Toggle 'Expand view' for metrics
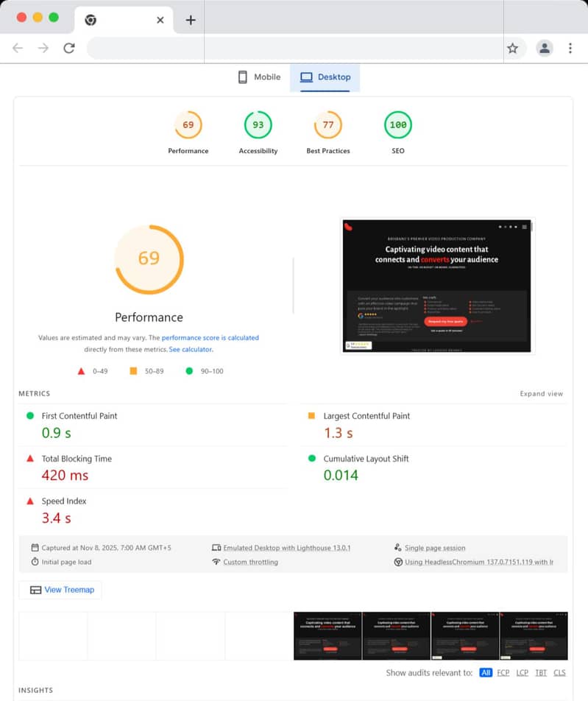588x701 pixels. 541,393
